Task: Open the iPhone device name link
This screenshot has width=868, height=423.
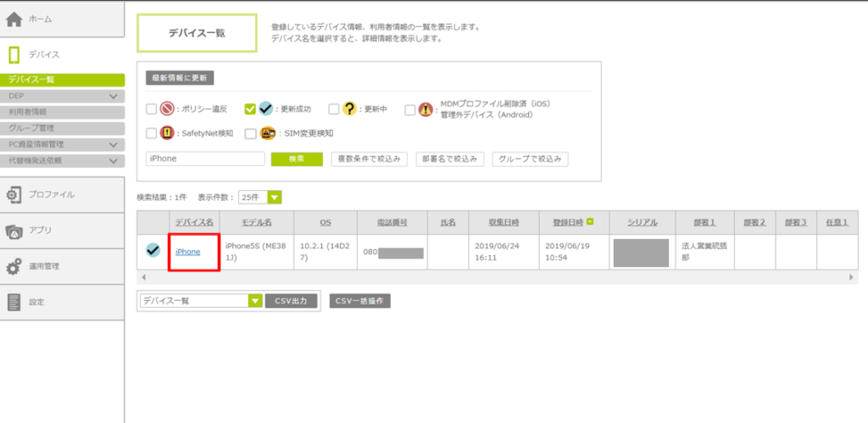Action: (x=188, y=252)
